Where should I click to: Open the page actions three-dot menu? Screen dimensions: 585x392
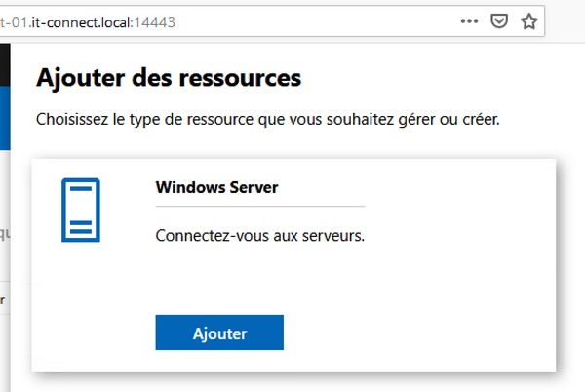click(469, 20)
